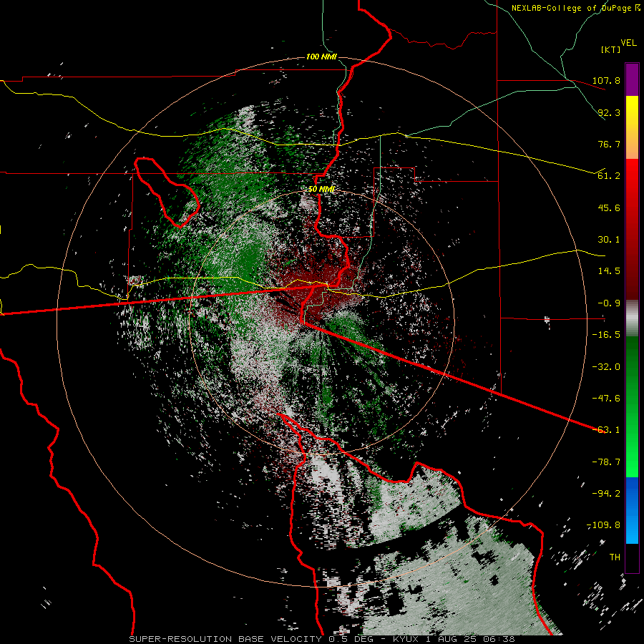
Task: Click the 100 NMI range ring label
Action: [321, 57]
